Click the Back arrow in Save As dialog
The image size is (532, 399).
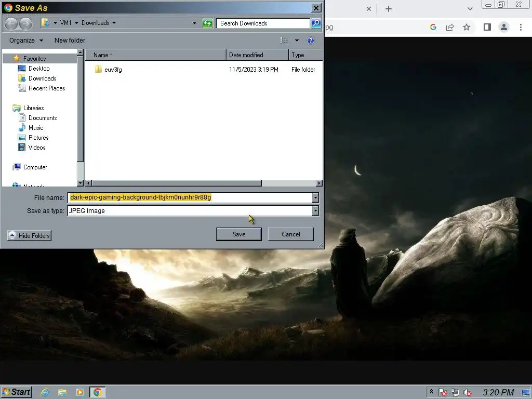click(11, 23)
